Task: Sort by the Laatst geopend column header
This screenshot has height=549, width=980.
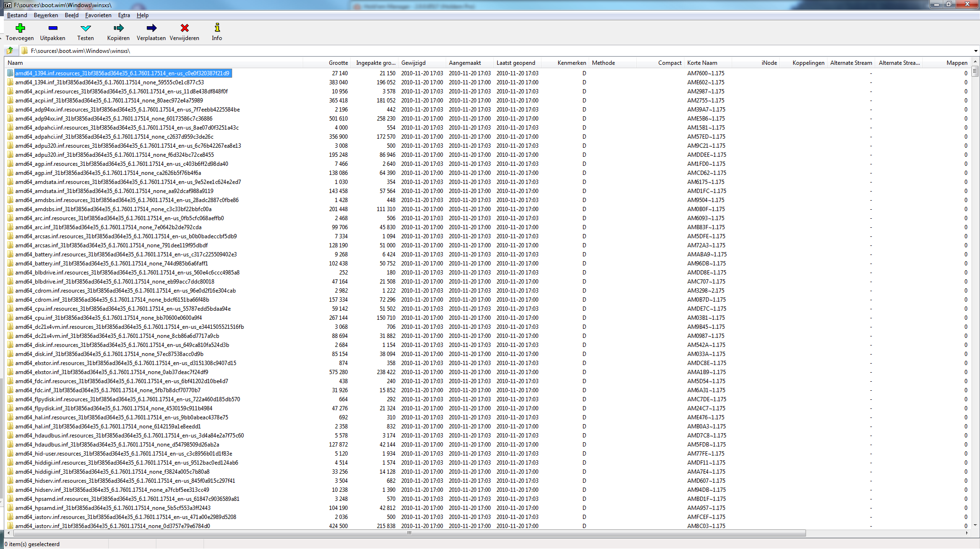Action: (518, 63)
